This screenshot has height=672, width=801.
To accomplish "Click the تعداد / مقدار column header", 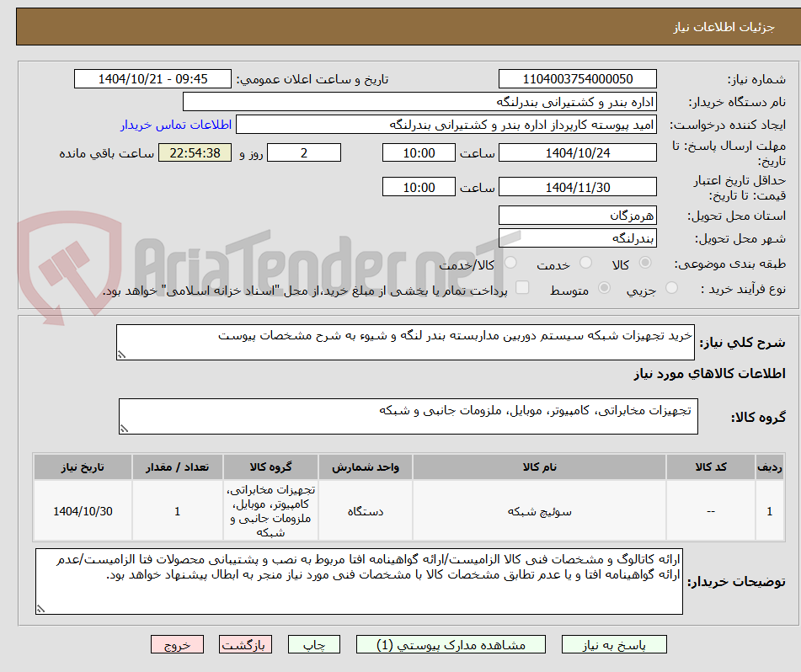I will coord(177,467).
